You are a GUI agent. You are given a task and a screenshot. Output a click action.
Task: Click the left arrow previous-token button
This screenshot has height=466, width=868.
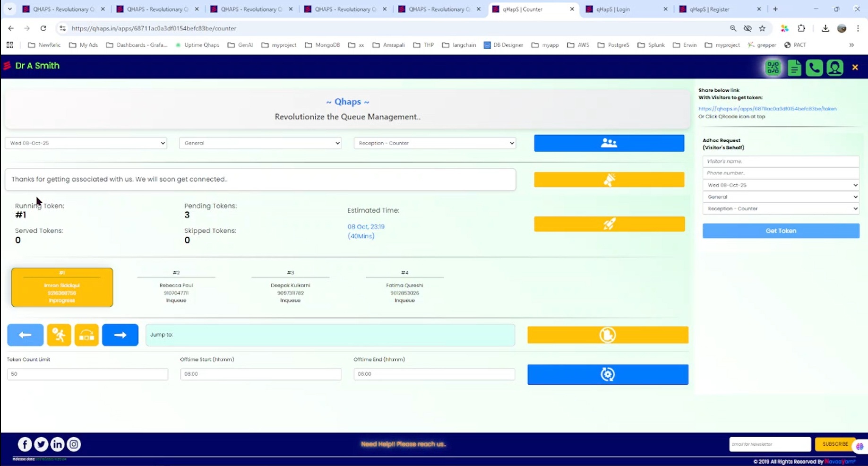(x=25, y=335)
